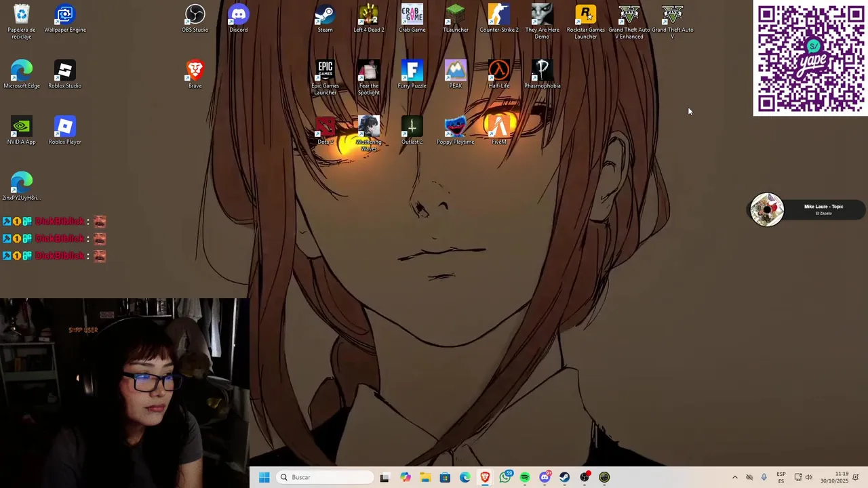The width and height of the screenshot is (868, 488).
Task: Select Grand Theft Auto V Enhanced icon
Action: (x=629, y=22)
